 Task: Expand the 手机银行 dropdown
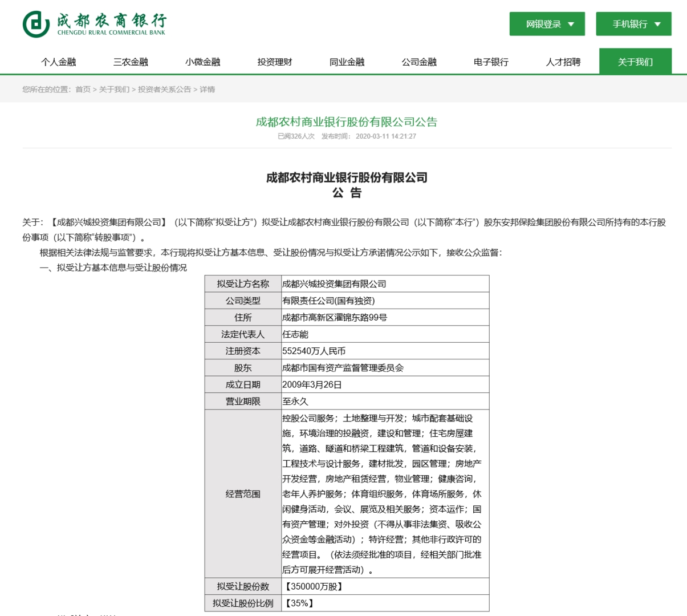[633, 24]
